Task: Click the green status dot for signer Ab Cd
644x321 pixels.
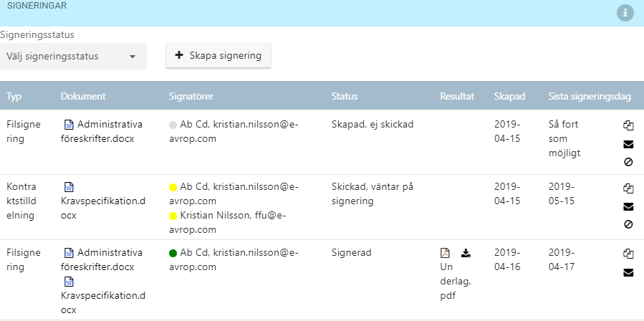Action: tap(173, 254)
